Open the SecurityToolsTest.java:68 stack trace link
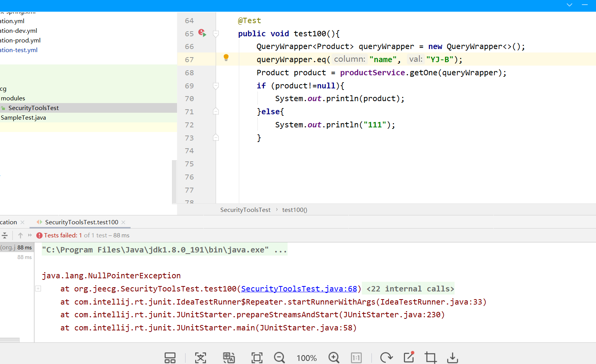Viewport: 596px width, 364px height. point(299,289)
